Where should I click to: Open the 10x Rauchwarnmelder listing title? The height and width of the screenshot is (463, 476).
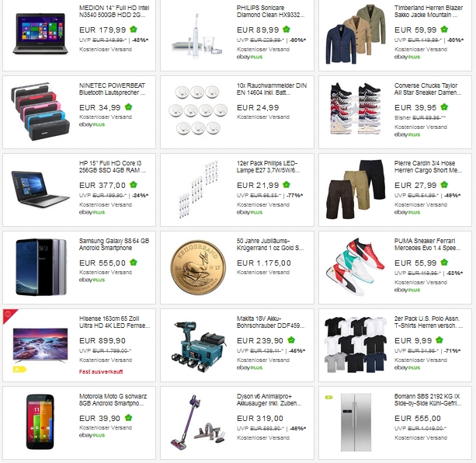click(x=272, y=89)
